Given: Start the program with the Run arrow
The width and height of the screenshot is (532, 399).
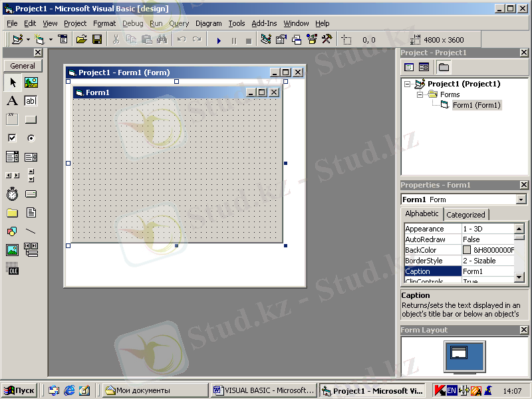Looking at the screenshot, I should click(x=219, y=41).
